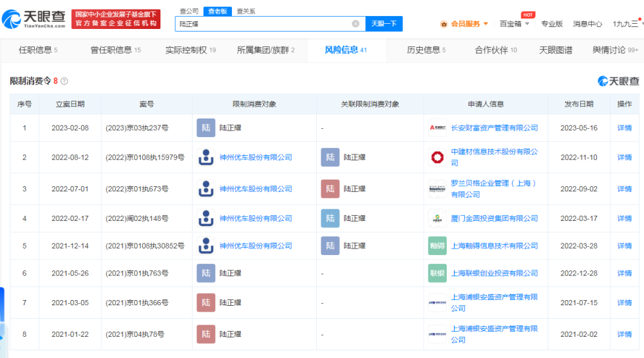This screenshot has width=644, height=358.
Task: Open 详情 for case 京03执237号
Action: pos(624,128)
